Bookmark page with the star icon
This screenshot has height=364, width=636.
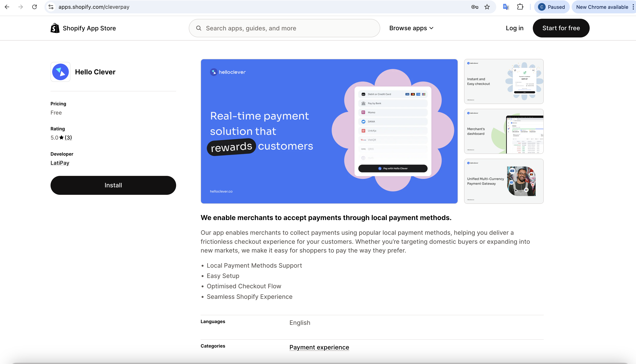(487, 7)
